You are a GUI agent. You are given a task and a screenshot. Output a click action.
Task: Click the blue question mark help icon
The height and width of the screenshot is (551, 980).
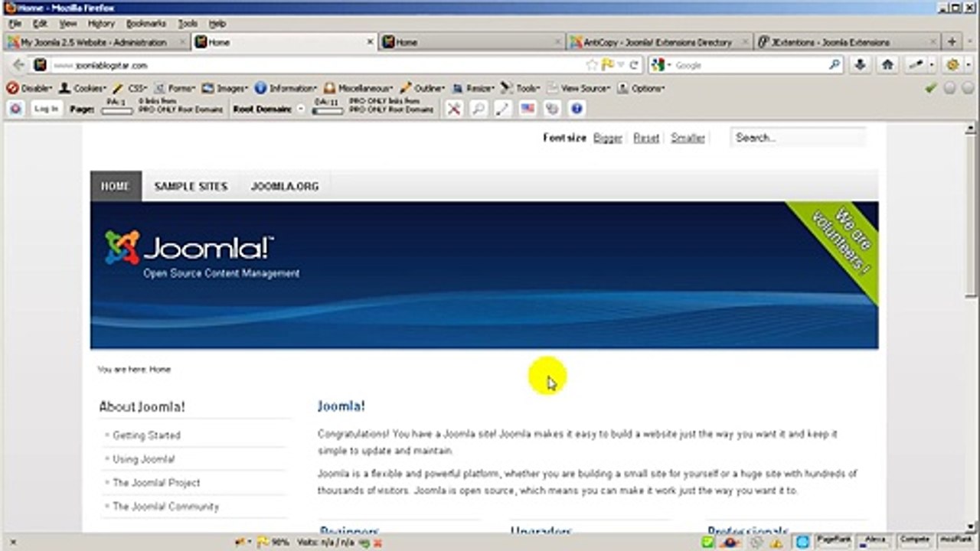click(577, 109)
